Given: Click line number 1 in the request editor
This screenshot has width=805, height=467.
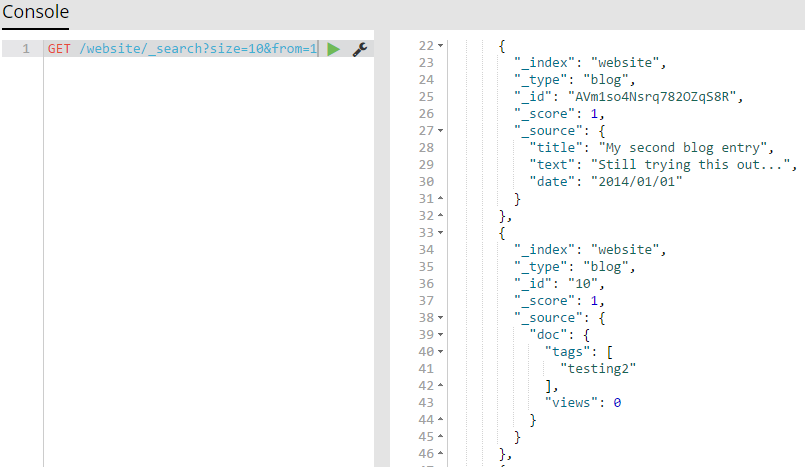Looking at the screenshot, I should [26, 49].
